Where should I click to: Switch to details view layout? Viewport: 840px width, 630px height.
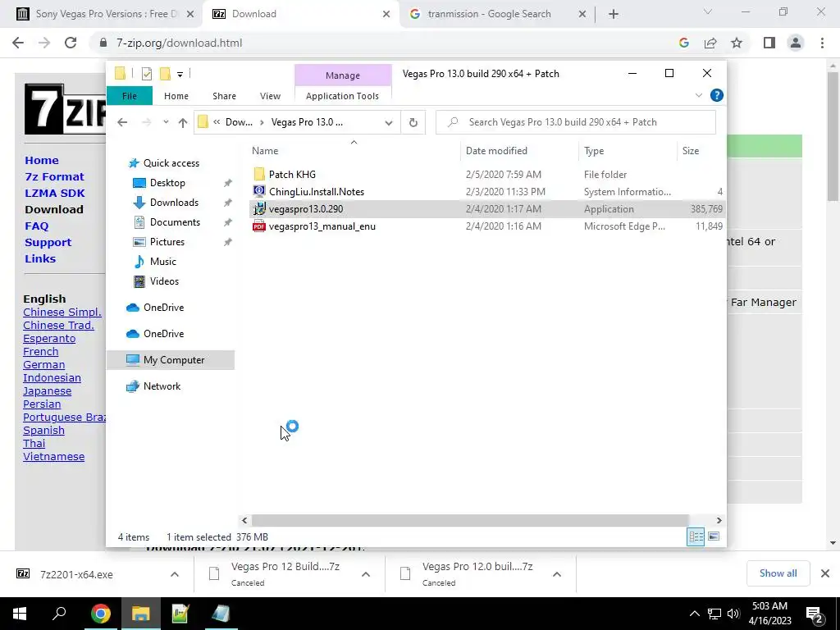pyautogui.click(x=696, y=536)
